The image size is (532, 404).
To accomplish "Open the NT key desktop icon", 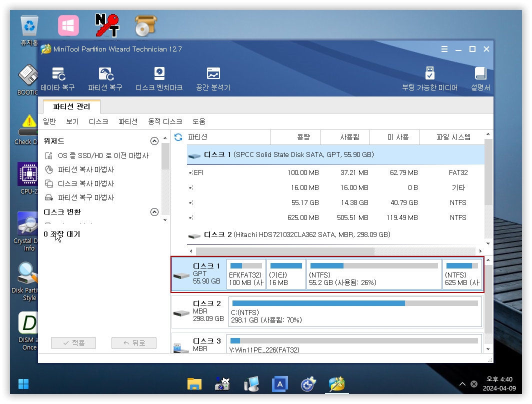I will tap(107, 25).
